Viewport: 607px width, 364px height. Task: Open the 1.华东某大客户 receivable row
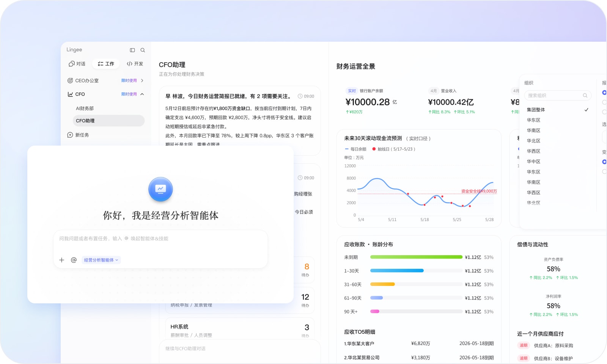pos(419,344)
